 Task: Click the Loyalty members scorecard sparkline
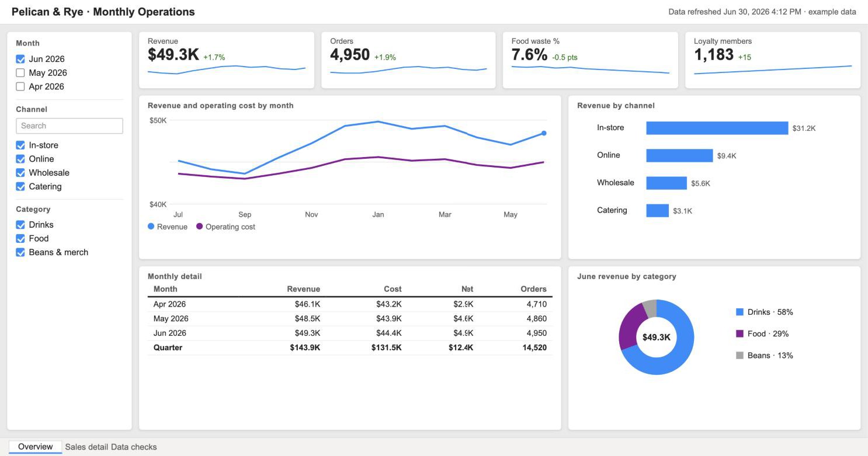click(x=773, y=70)
